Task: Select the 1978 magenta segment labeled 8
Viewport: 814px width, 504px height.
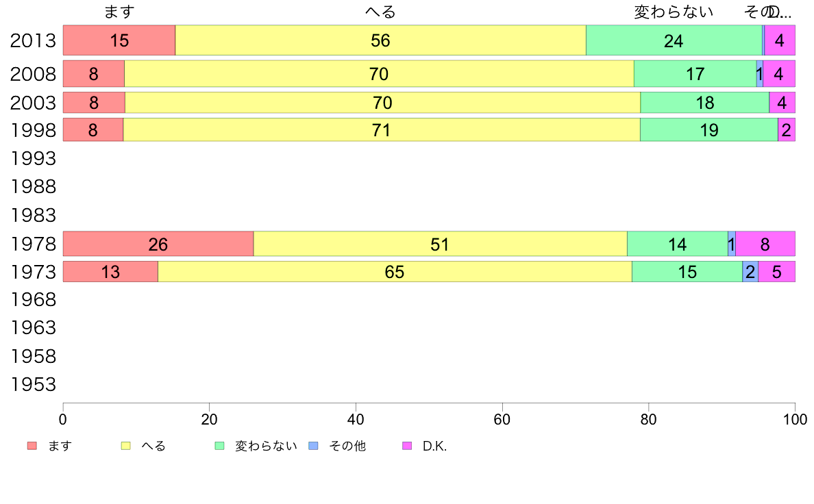Action: coord(765,244)
